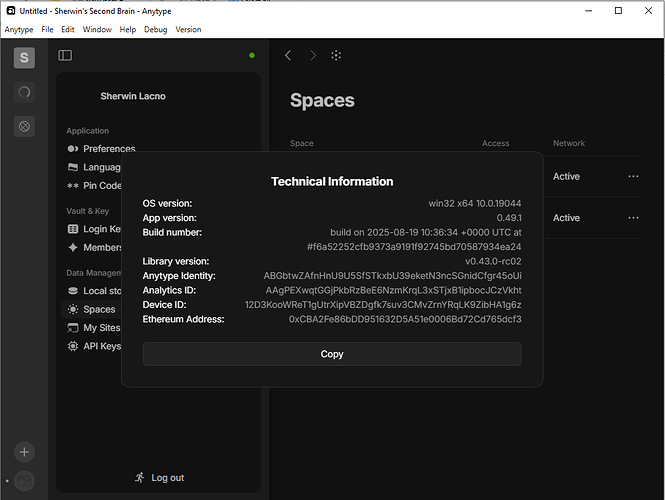Open three-dots menu for second Active space
665x500 pixels.
[633, 218]
